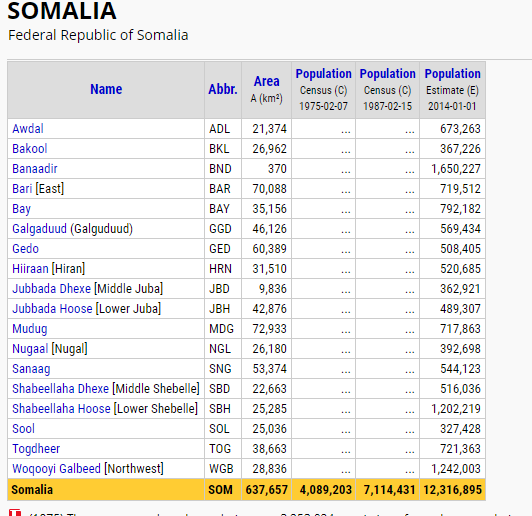Open the Shabeellaha Dhexe region link

(60, 389)
